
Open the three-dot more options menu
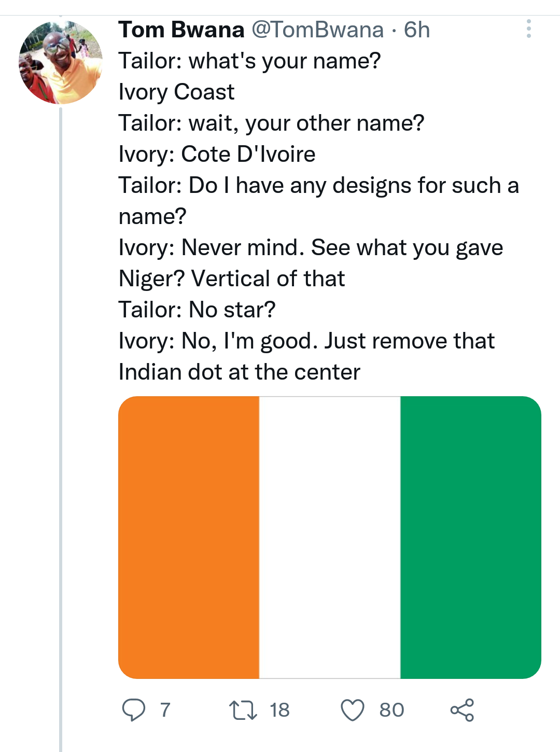[528, 29]
